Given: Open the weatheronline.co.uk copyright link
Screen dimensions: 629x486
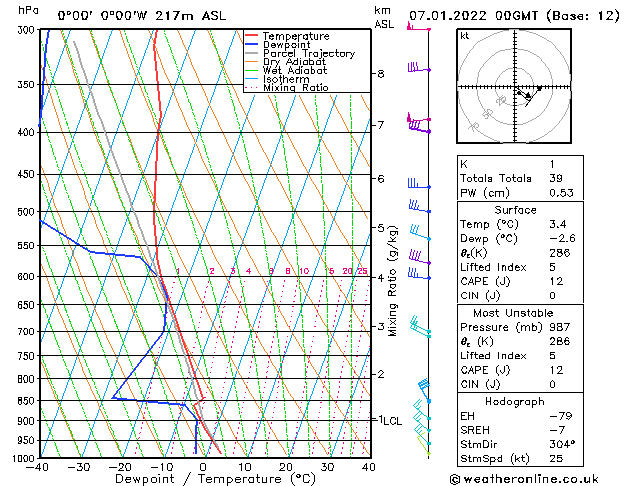Looking at the screenshot, I should (524, 479).
